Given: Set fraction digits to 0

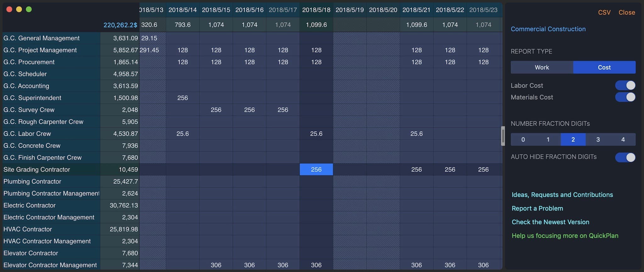Looking at the screenshot, I should click(523, 139).
